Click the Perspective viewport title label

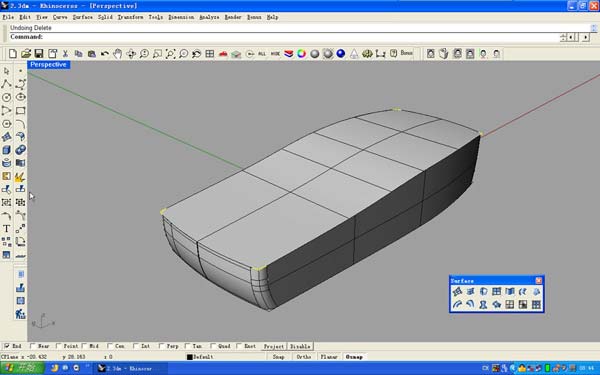(x=48, y=65)
